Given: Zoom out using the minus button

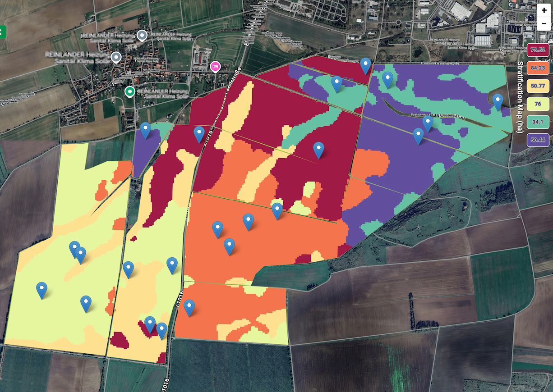Looking at the screenshot, I should click(x=544, y=23).
